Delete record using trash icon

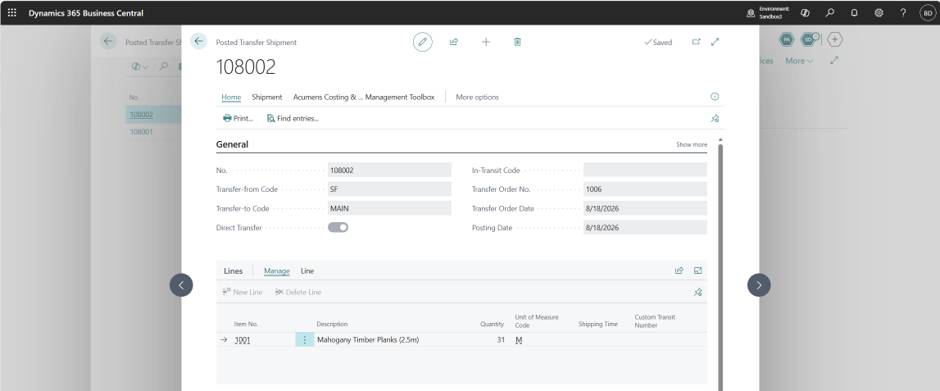(x=517, y=42)
